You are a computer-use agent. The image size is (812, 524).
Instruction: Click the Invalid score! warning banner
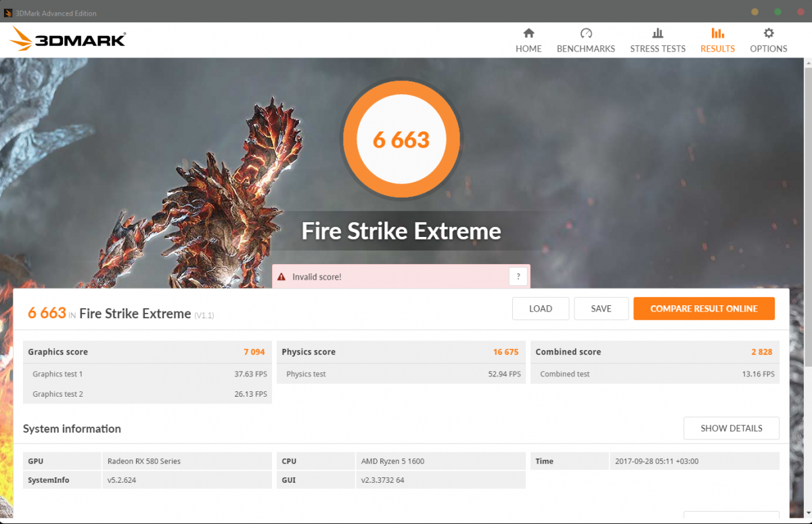pos(401,276)
